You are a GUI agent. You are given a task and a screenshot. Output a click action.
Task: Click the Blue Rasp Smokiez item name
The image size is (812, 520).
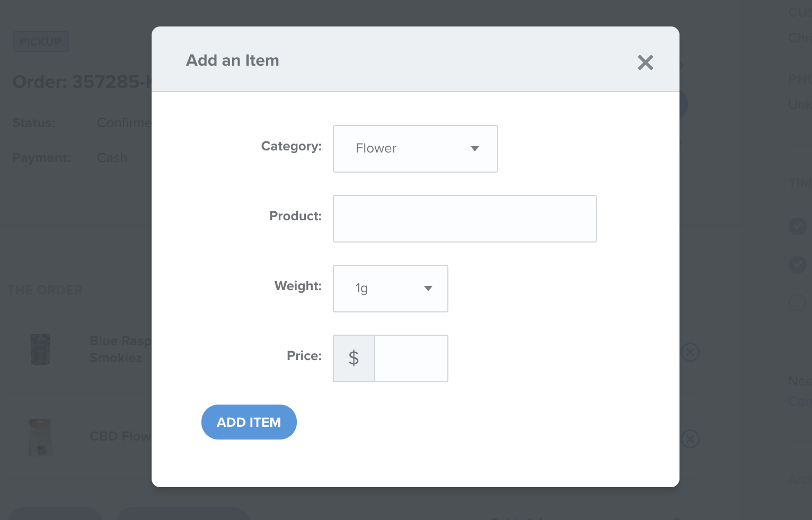tap(121, 349)
